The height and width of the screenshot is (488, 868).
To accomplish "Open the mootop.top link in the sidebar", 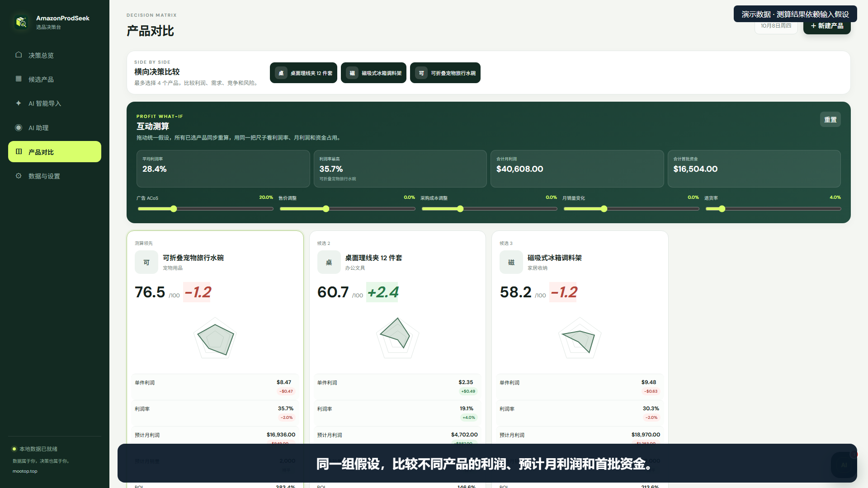I will click(x=25, y=471).
